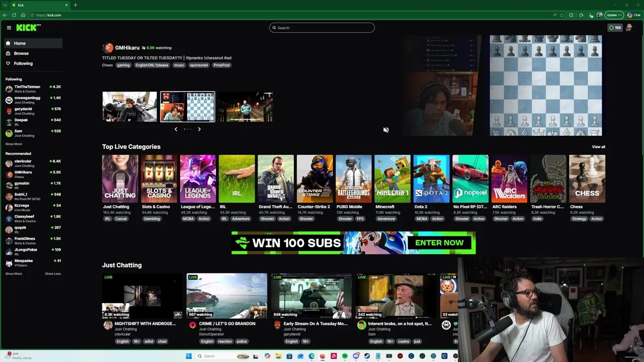
Task: Focus the Kick search field
Action: click(322, 28)
